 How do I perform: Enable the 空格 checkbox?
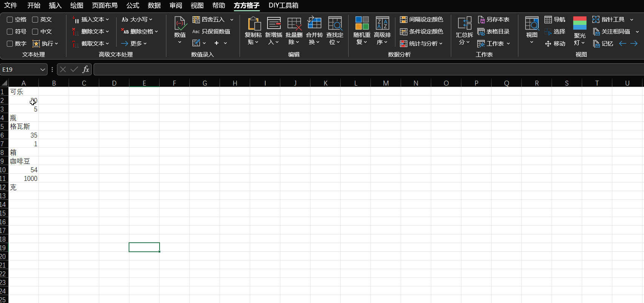coord(10,20)
